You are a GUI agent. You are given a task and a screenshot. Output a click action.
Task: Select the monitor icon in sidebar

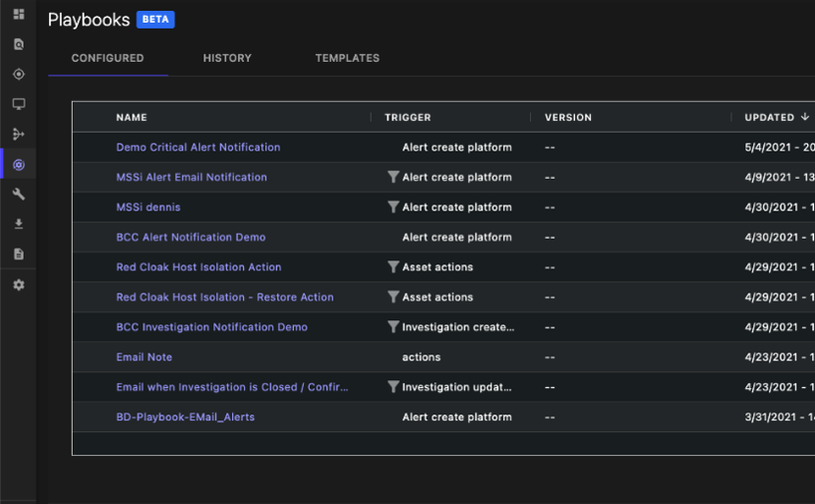point(18,104)
